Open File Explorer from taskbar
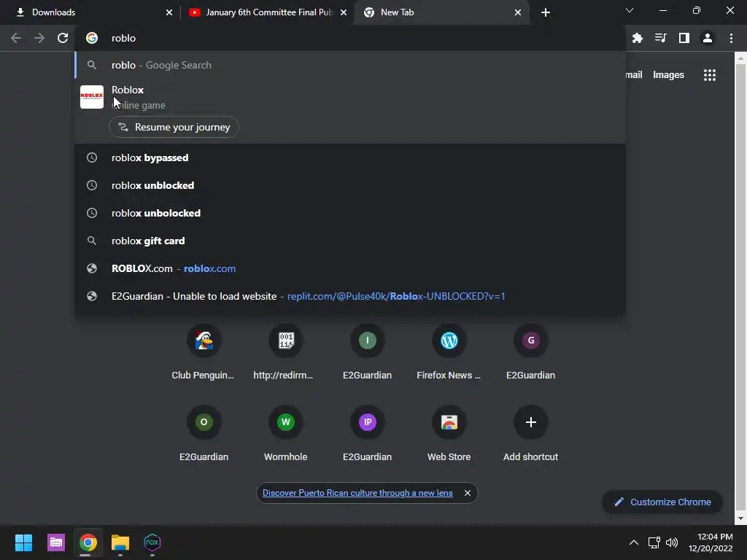 120,542
